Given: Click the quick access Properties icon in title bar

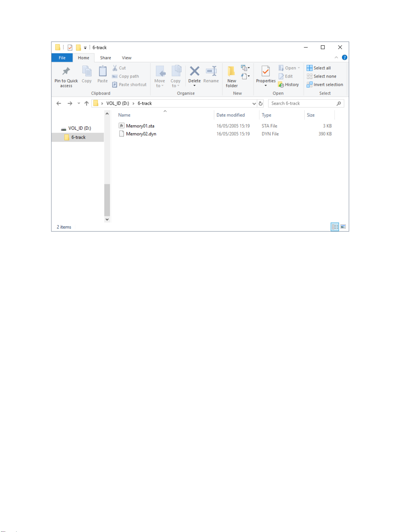Looking at the screenshot, I should [70, 48].
